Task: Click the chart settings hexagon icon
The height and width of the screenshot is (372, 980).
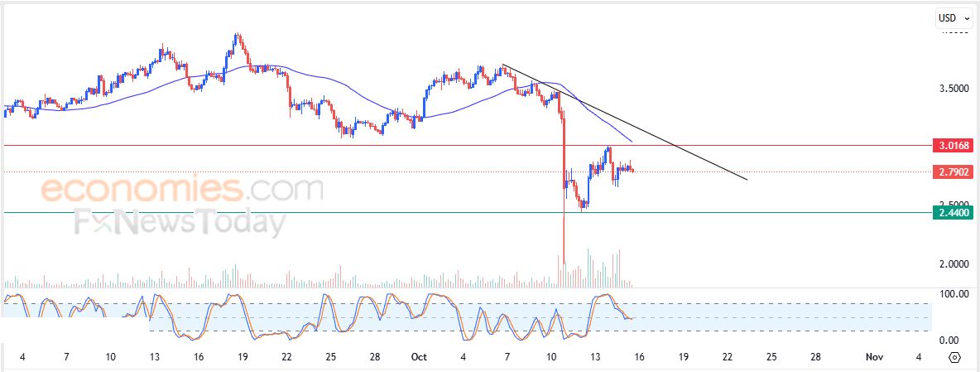Action: coord(954,357)
